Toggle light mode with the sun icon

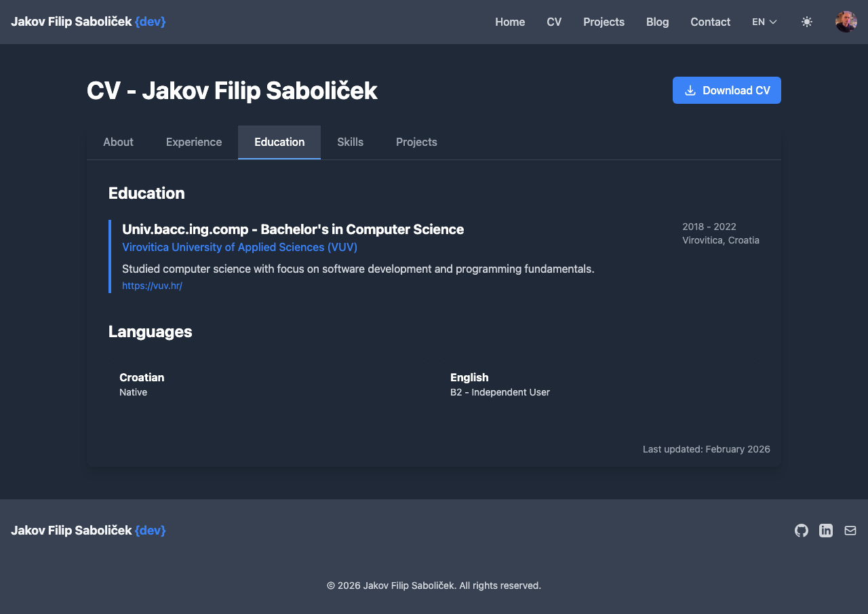[x=807, y=22]
